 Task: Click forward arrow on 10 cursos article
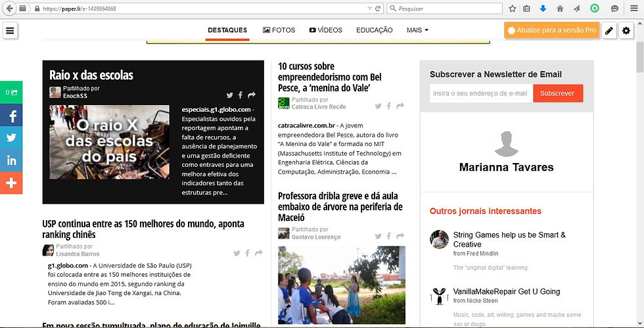coord(400,106)
